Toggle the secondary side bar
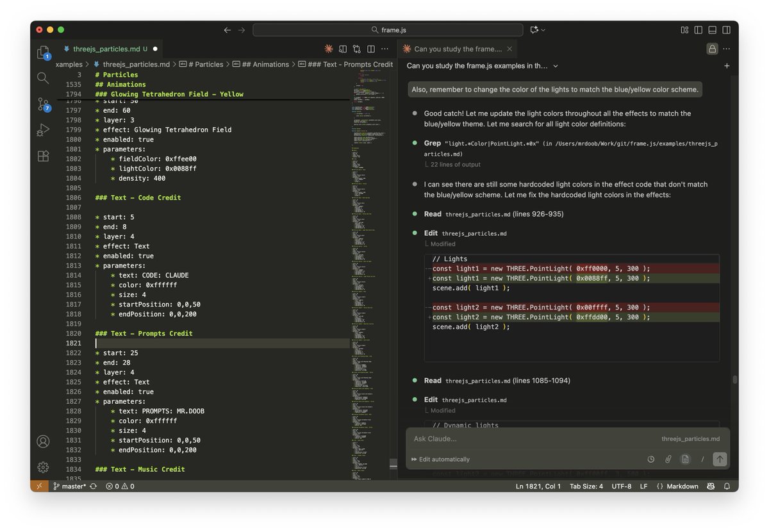 [727, 30]
